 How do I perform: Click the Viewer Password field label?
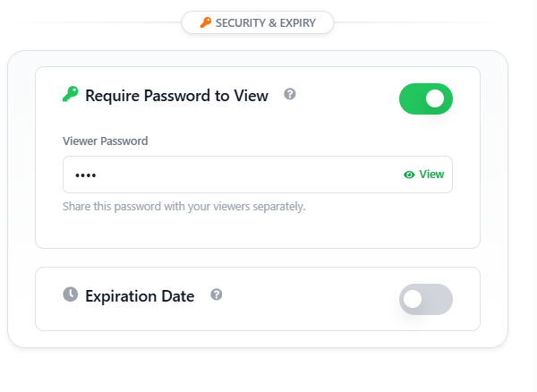tap(106, 141)
